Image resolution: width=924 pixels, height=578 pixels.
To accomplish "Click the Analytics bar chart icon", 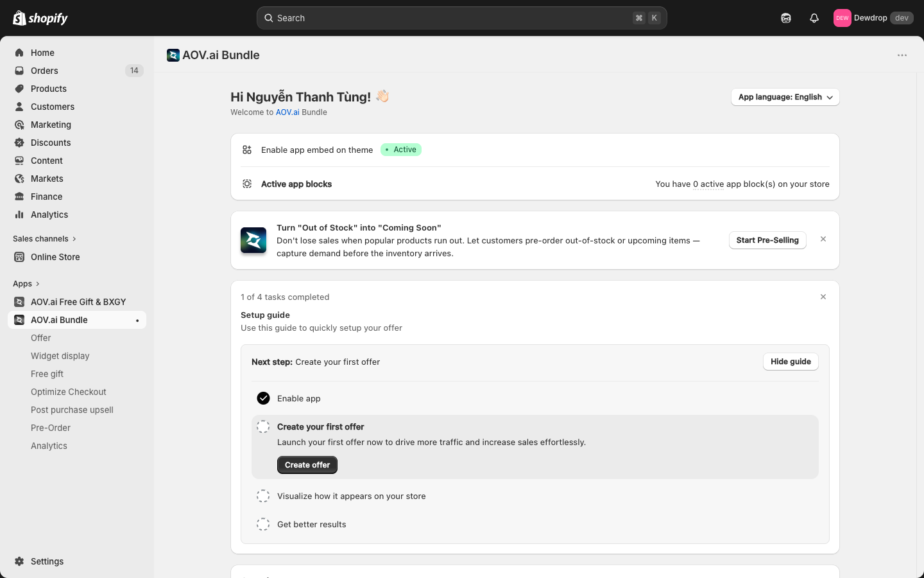I will click(19, 215).
